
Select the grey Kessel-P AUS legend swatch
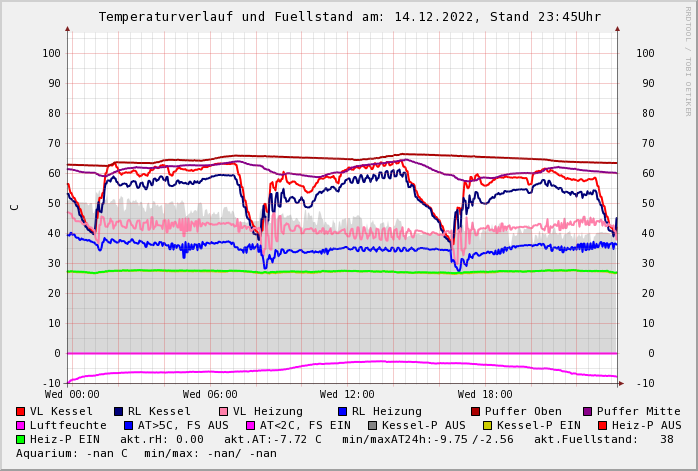click(372, 425)
